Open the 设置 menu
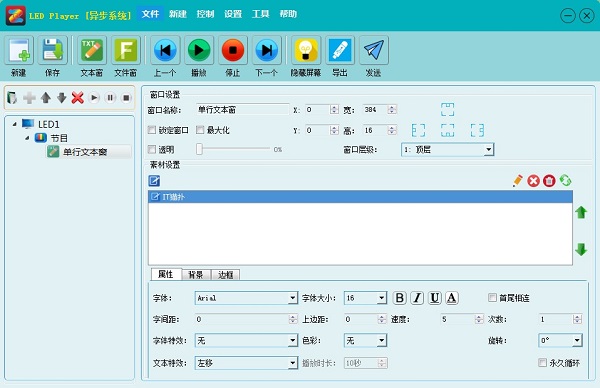 (x=233, y=14)
